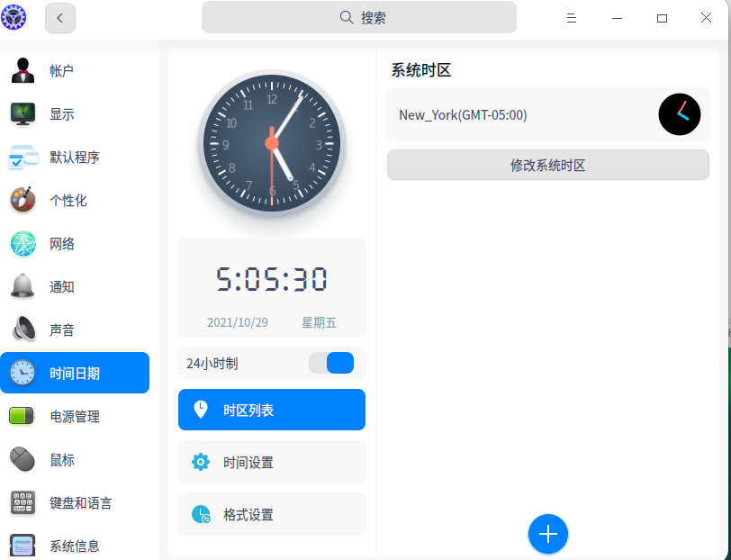Viewport: 731px width, 560px height.
Task: Go back using the back arrow button
Action: tap(60, 18)
